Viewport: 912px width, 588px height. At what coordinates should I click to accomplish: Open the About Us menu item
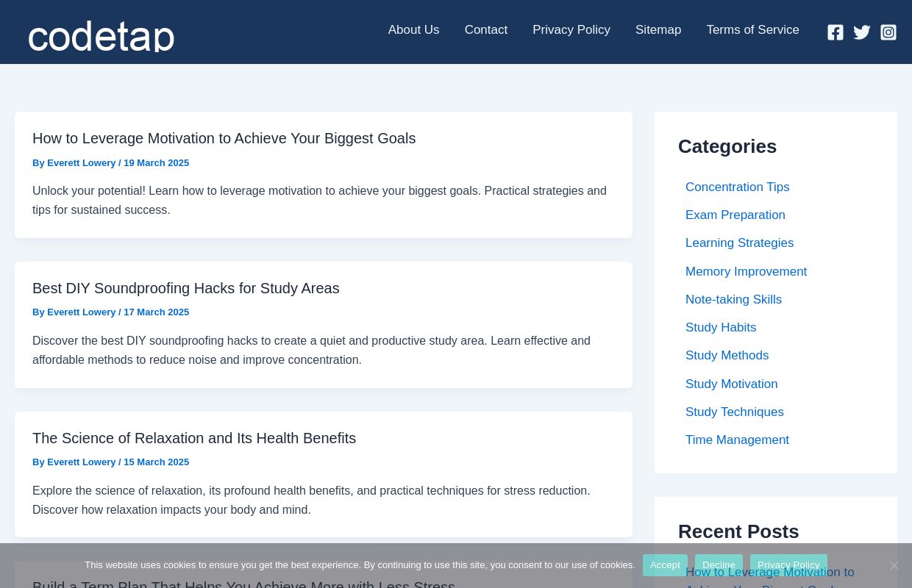413,30
